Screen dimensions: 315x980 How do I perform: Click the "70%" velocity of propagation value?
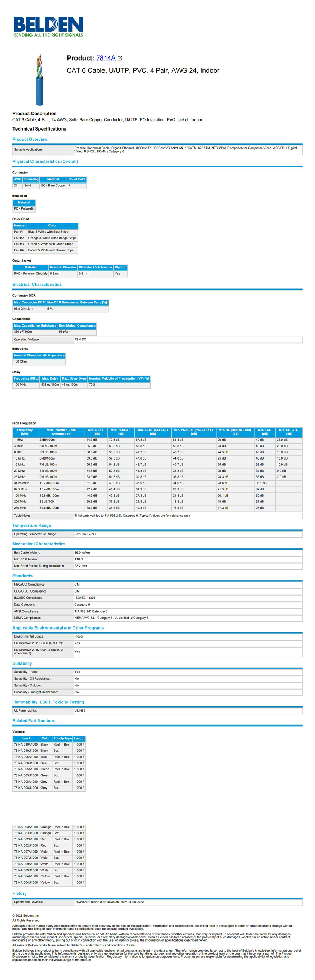pos(119,385)
